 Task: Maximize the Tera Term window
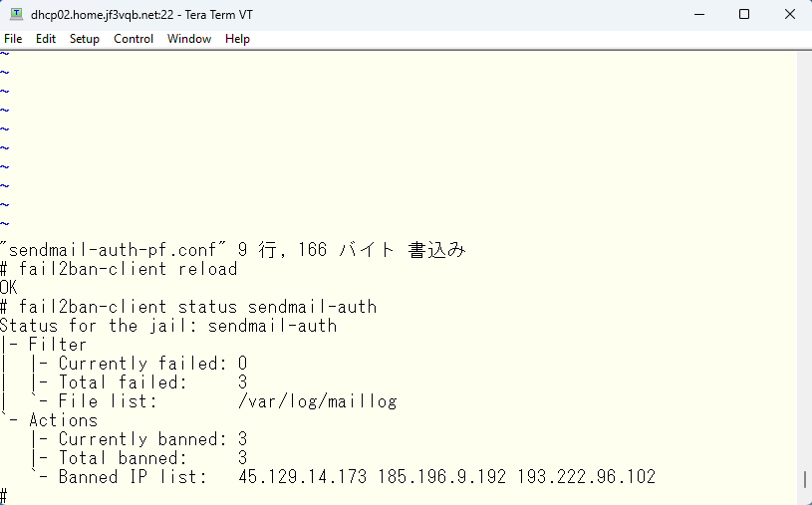pyautogui.click(x=744, y=15)
